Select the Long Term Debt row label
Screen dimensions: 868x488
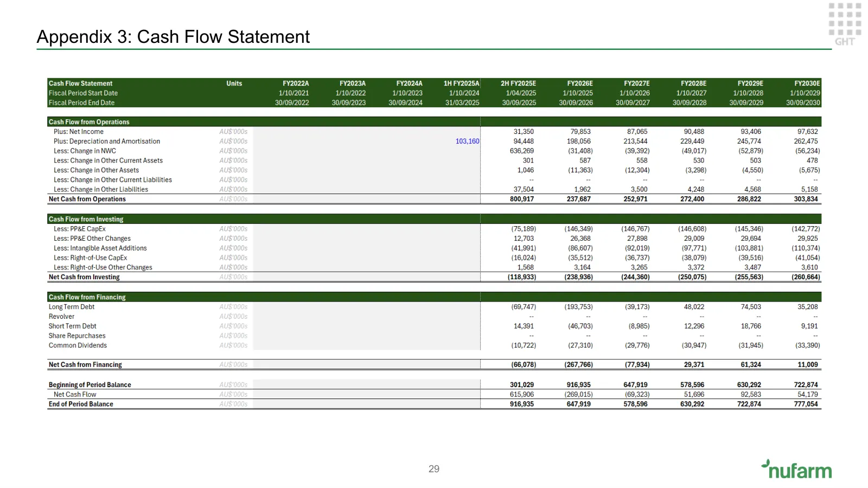tap(71, 307)
